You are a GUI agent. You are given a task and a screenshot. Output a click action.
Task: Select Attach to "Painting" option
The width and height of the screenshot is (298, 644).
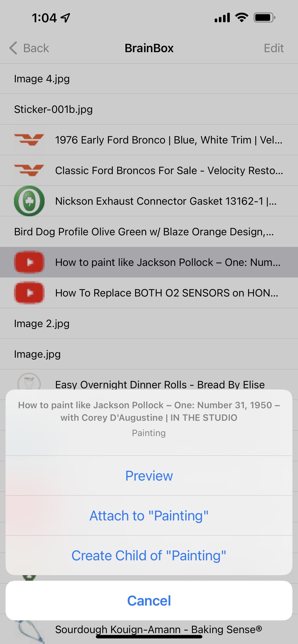point(149,516)
